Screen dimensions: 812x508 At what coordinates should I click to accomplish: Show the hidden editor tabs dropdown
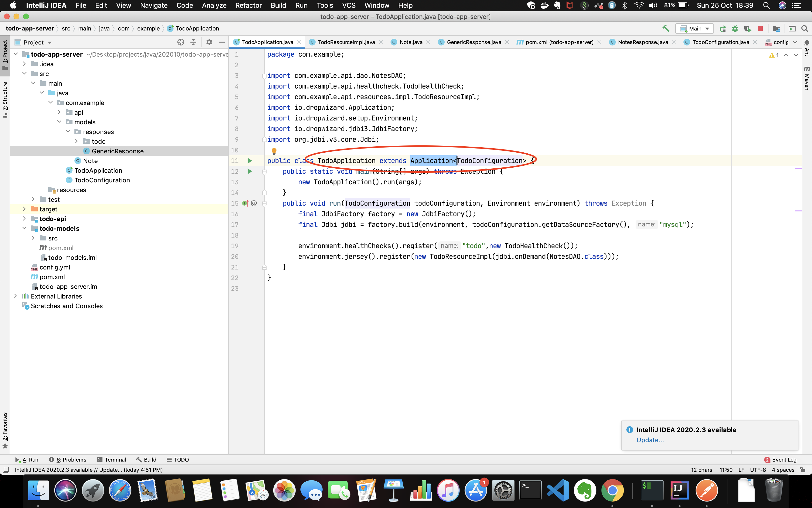(x=795, y=42)
